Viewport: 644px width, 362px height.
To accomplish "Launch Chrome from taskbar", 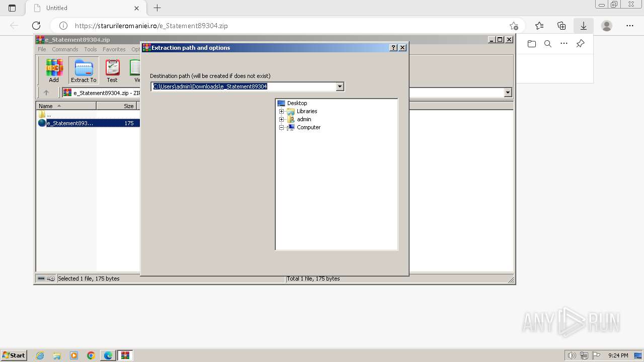I will pos(91,355).
